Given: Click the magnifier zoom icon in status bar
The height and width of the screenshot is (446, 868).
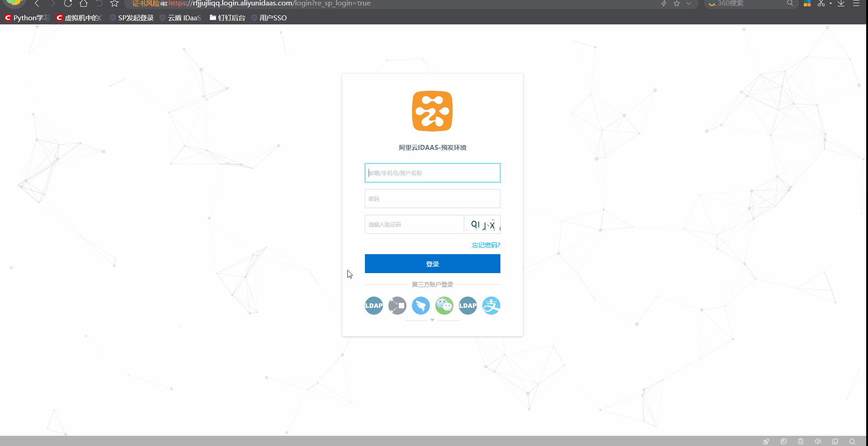Looking at the screenshot, I should tap(852, 441).
